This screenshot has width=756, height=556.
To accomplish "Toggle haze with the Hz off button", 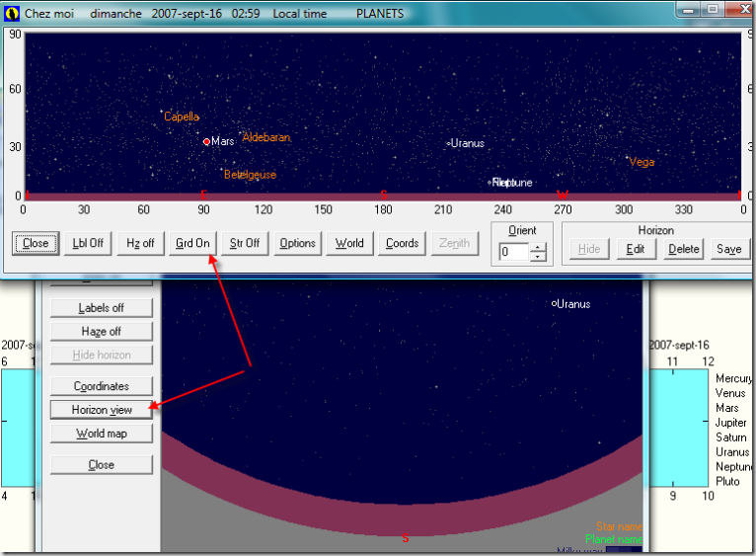I will click(140, 244).
